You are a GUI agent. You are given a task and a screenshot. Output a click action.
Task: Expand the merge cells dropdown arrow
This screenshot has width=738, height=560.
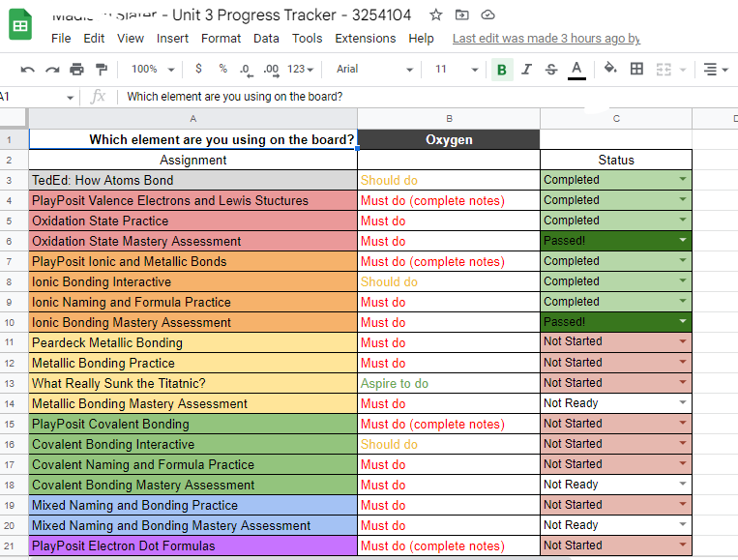click(x=683, y=70)
